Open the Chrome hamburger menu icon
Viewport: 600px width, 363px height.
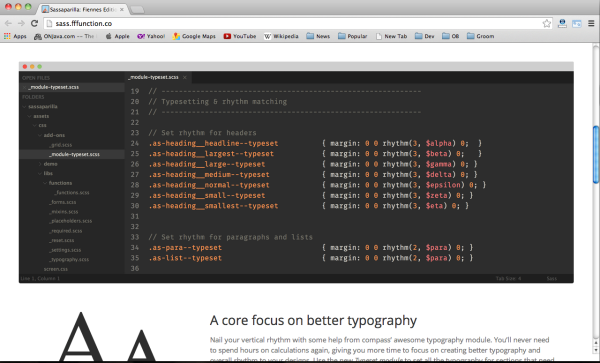click(591, 23)
